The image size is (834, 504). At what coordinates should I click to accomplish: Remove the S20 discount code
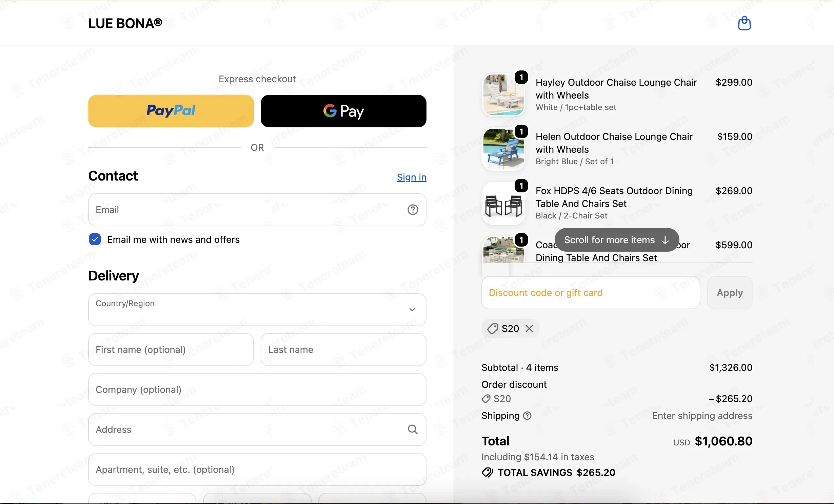529,328
